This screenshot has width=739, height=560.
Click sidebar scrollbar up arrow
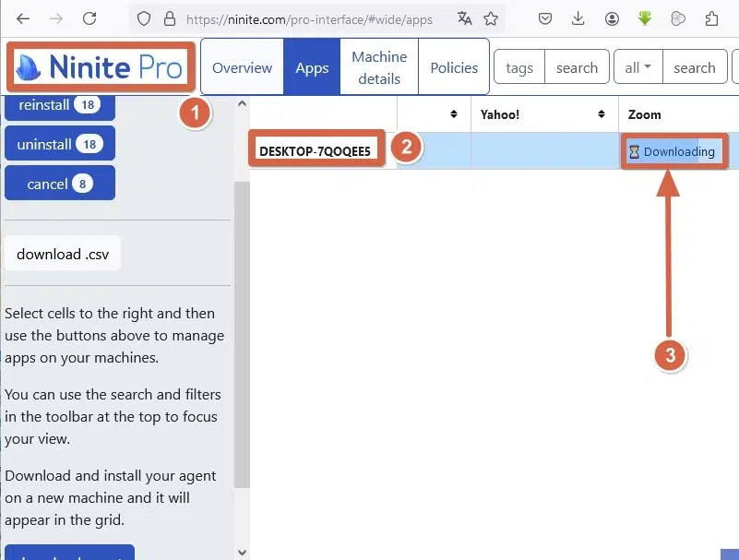click(x=242, y=103)
